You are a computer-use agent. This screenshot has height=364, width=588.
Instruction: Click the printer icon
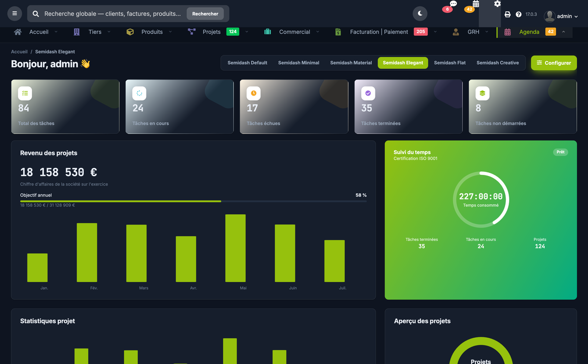(x=508, y=15)
